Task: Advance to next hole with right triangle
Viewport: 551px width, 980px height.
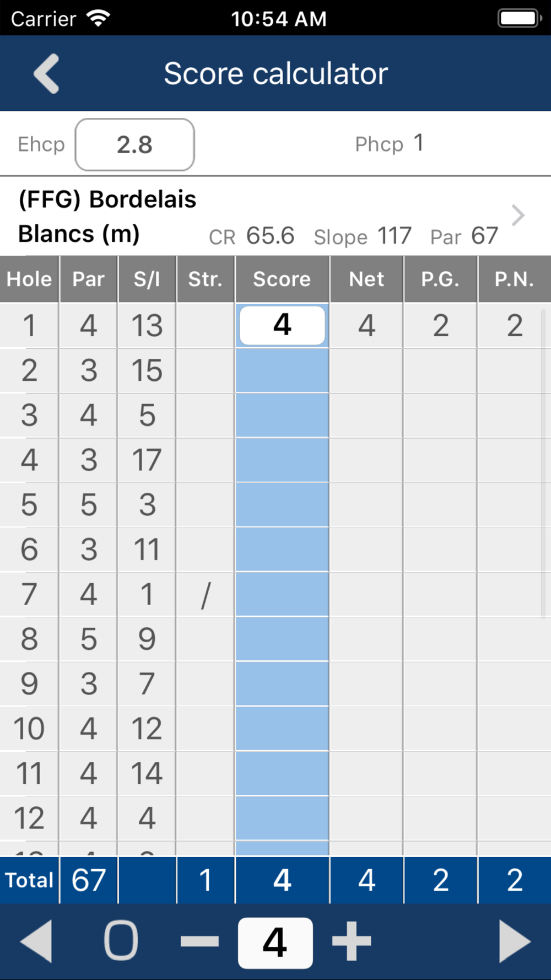Action: 515,941
